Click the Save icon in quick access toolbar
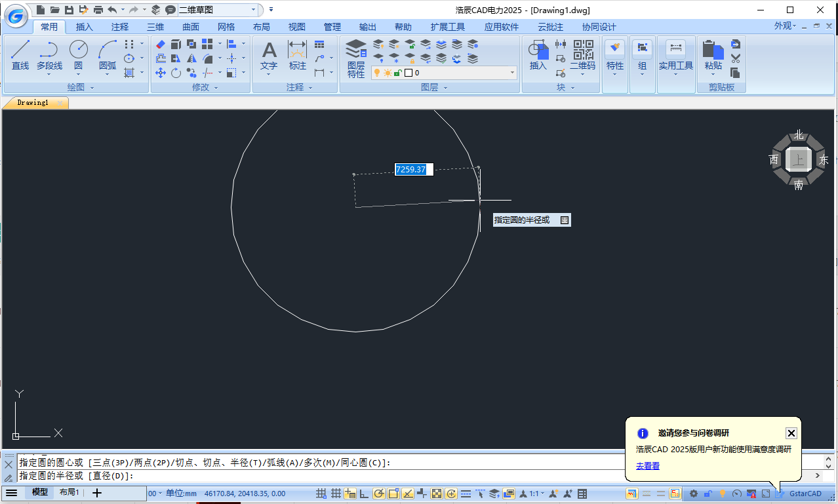The width and height of the screenshot is (838, 504). click(x=69, y=10)
